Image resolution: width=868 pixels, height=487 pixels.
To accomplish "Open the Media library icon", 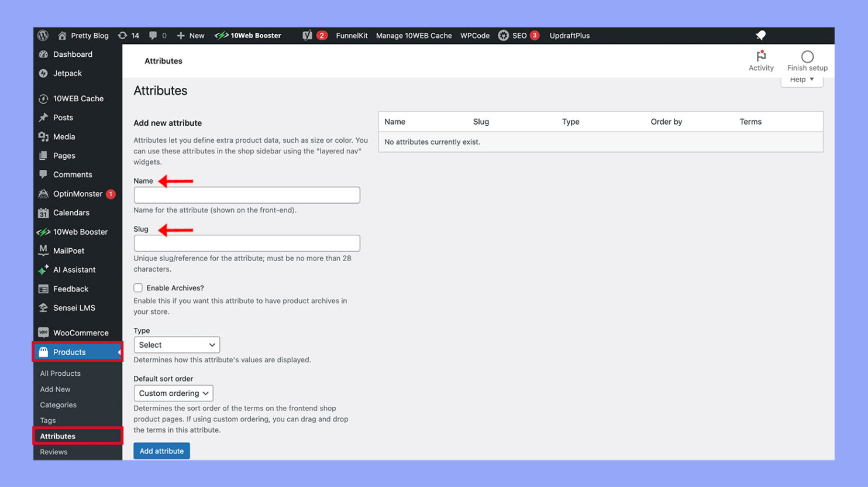I will click(44, 136).
